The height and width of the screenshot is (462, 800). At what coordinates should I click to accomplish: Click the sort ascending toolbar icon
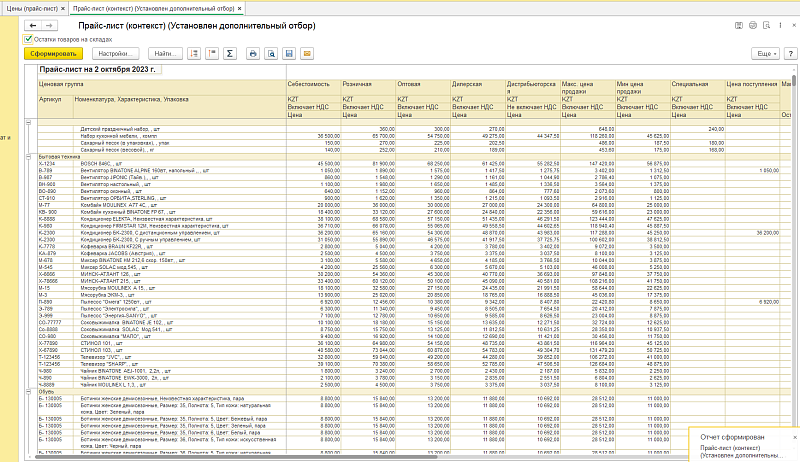tap(193, 52)
